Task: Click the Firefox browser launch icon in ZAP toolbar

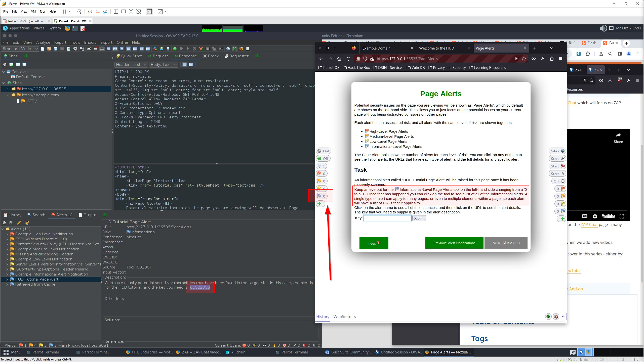Action: pyautogui.click(x=241, y=49)
